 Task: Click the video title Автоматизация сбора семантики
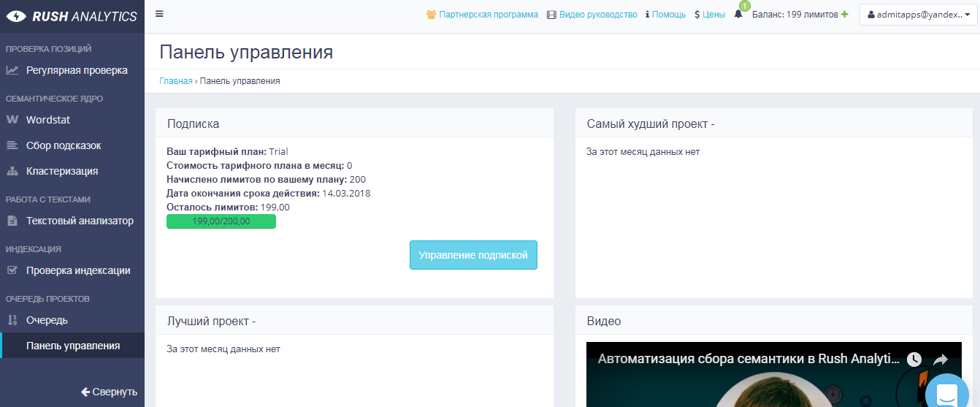(x=748, y=359)
